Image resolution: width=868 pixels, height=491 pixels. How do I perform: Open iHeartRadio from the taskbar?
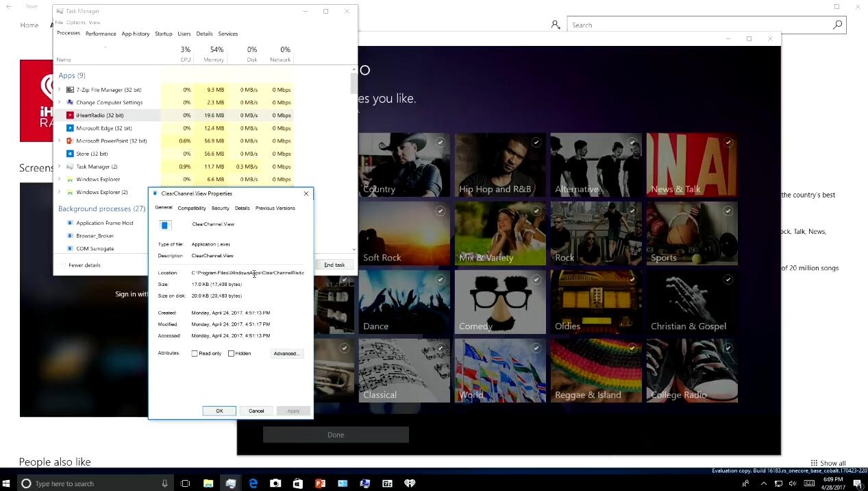coord(410,483)
